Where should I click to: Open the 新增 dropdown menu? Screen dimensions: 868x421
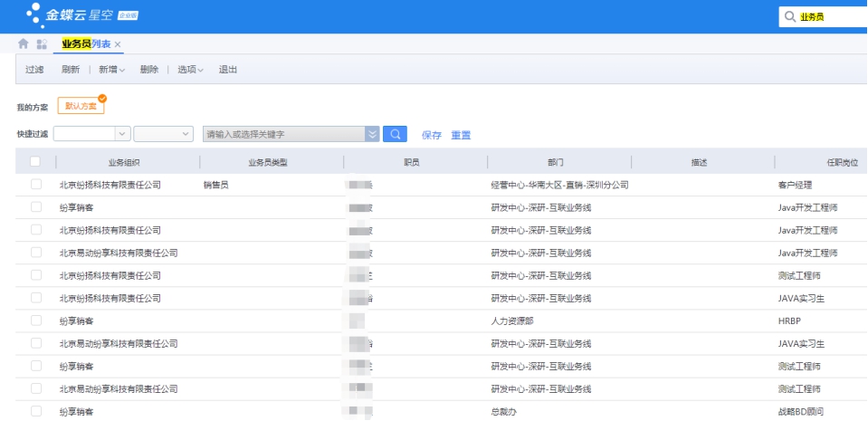tap(112, 69)
